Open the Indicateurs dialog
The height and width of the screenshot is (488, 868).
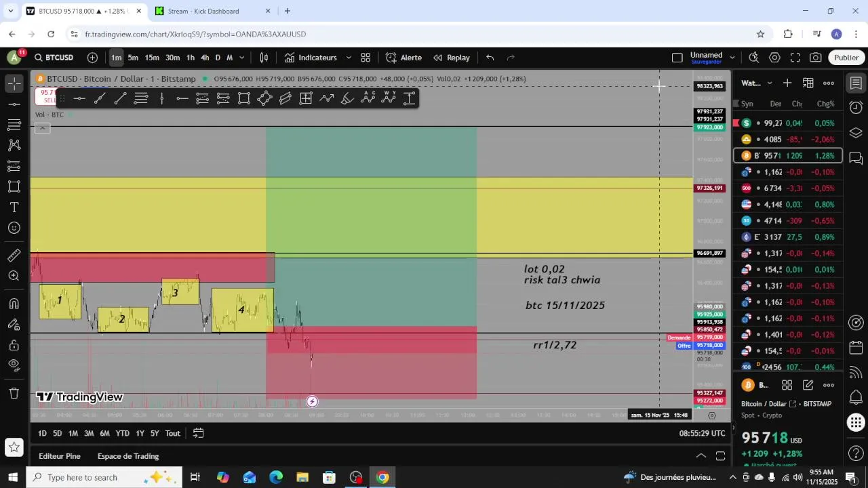click(311, 58)
